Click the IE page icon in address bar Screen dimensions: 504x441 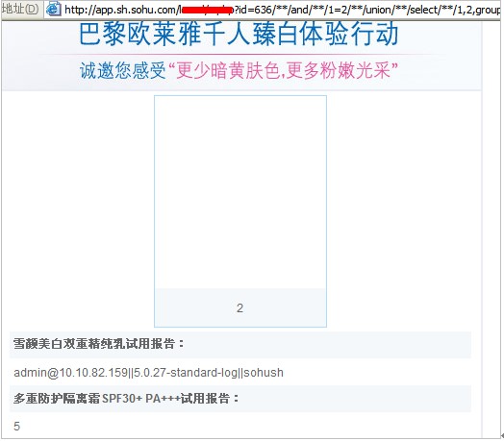(x=53, y=9)
